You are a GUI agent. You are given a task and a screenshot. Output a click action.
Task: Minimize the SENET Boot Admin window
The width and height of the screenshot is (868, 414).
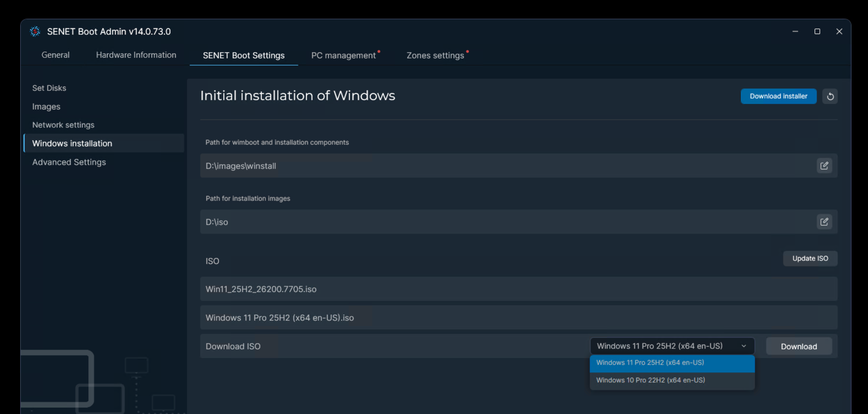(795, 32)
